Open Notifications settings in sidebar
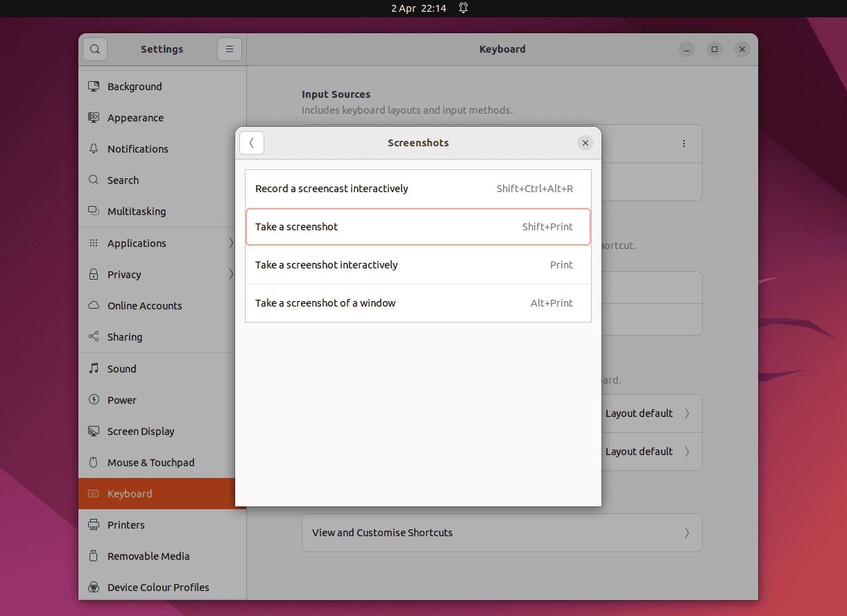The image size is (847, 616). 162,148
